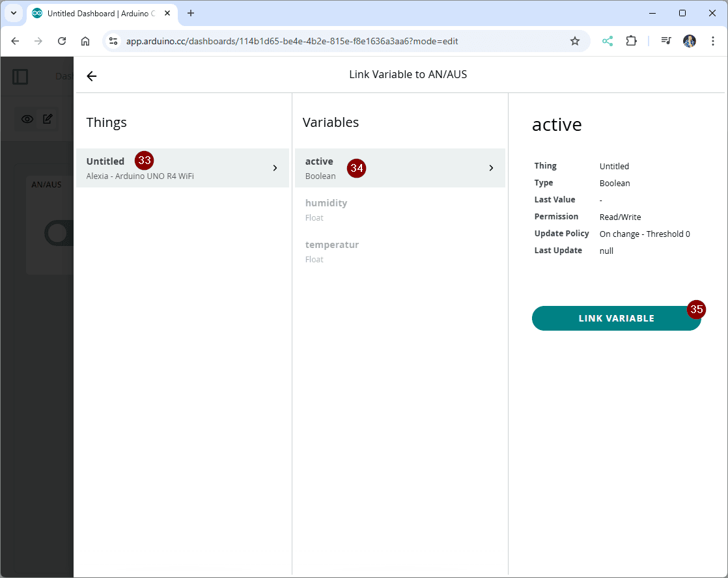Open the browser extensions puzzle icon

630,41
